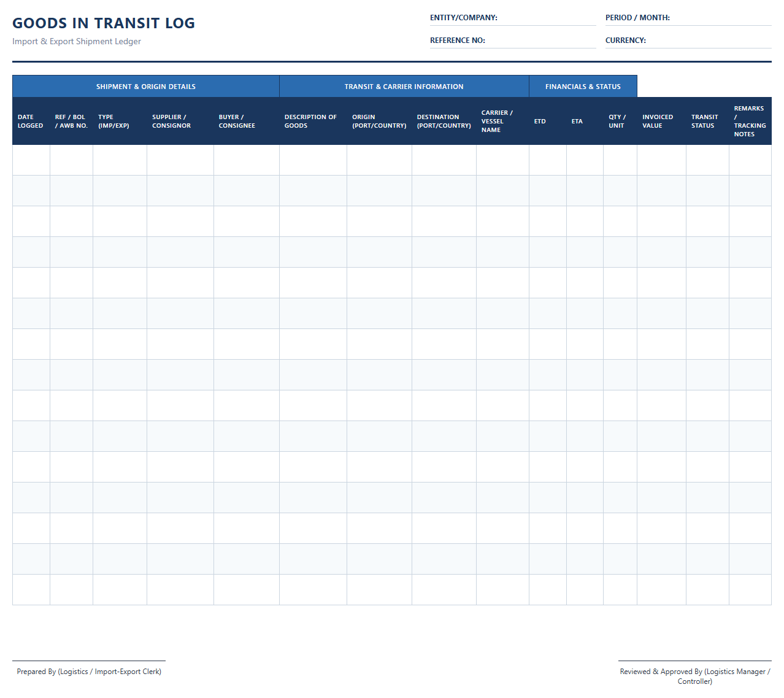This screenshot has height=698, width=784.
Task: Click the Origin (Port/Country) column header
Action: pyautogui.click(x=380, y=121)
